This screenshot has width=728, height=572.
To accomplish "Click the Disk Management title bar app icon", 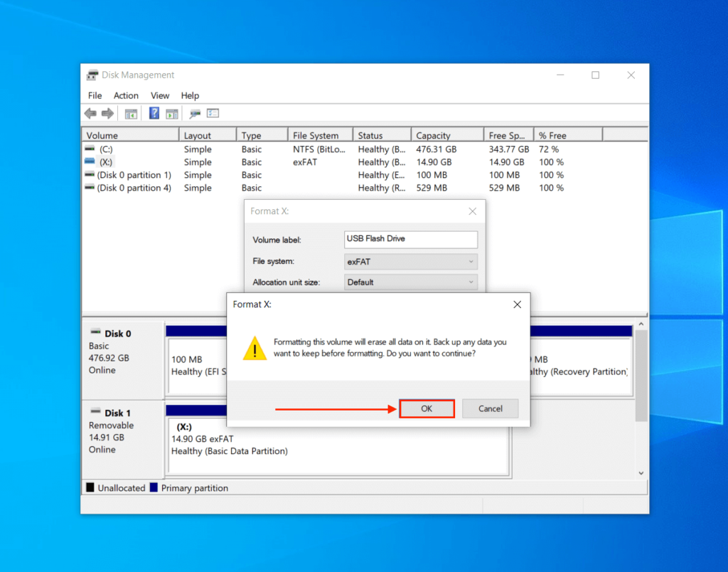I will (x=92, y=75).
